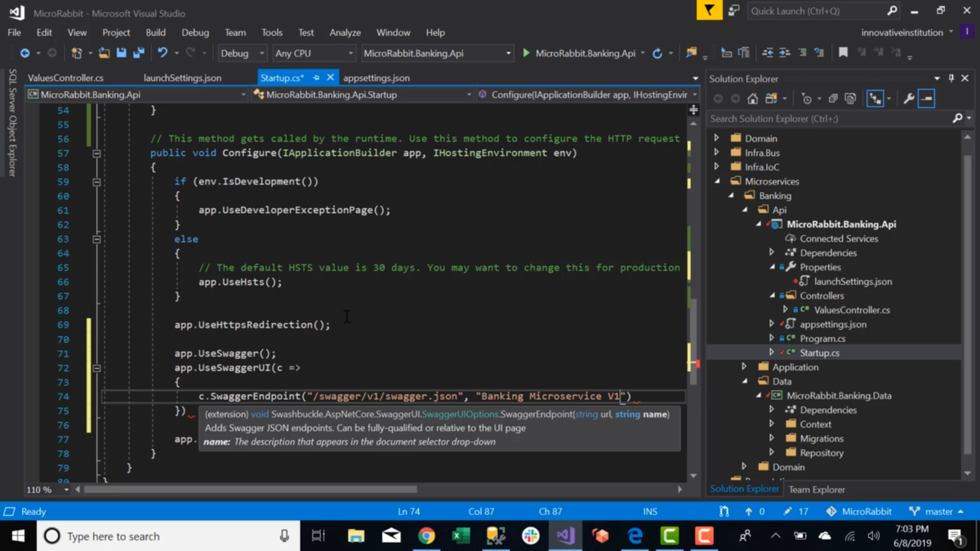Select Connected Services in Solution Explorer
Screen dimensions: 980x551
(839, 238)
